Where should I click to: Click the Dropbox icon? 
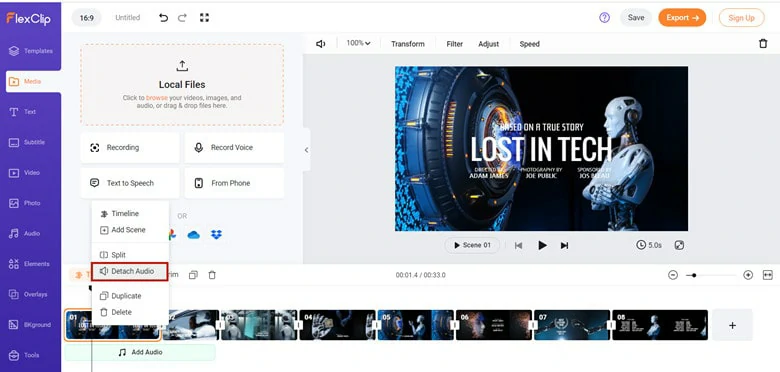(x=216, y=235)
